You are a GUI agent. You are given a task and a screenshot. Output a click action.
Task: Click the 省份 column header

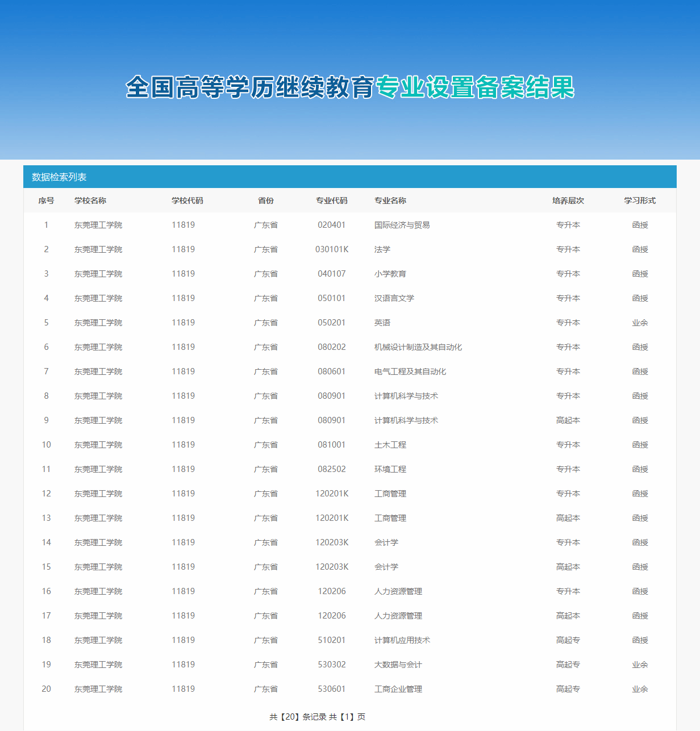coord(266,200)
